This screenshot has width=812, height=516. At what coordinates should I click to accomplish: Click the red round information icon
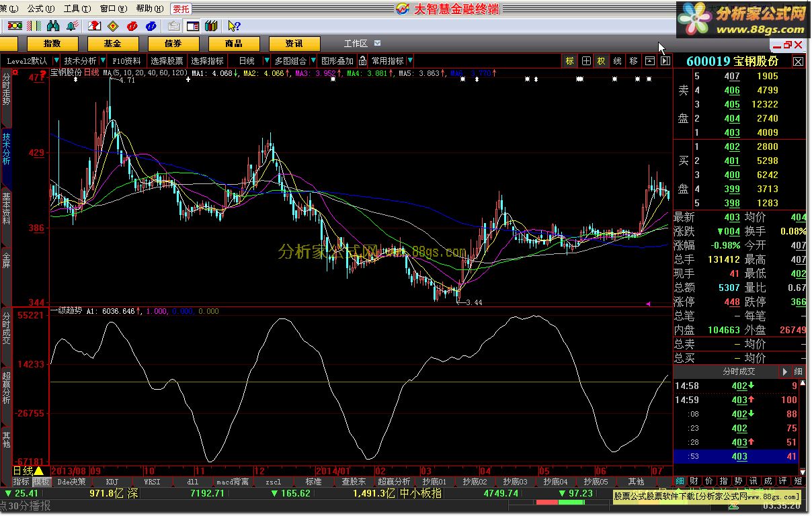(132, 26)
